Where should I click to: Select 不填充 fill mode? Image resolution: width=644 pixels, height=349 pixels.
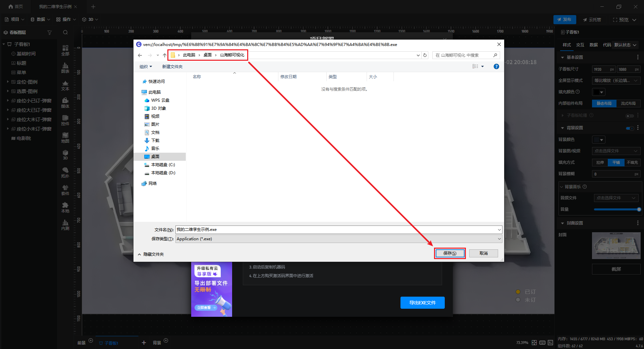coord(632,162)
